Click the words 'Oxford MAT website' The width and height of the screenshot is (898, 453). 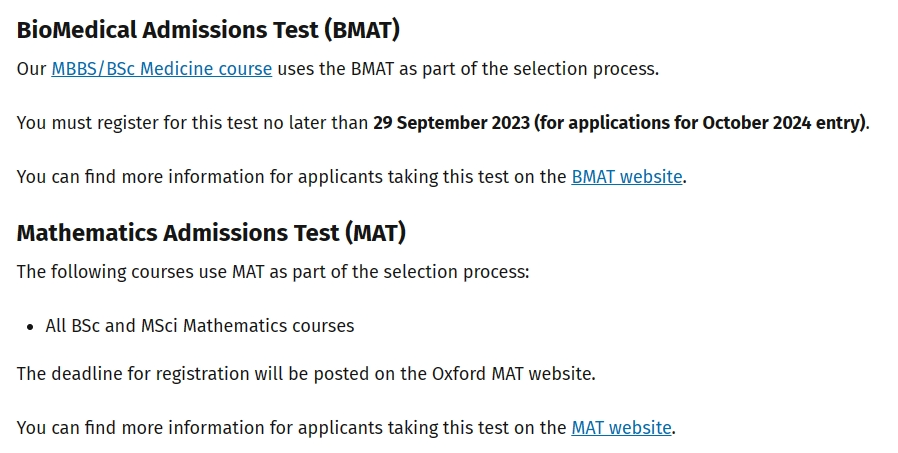click(x=512, y=374)
